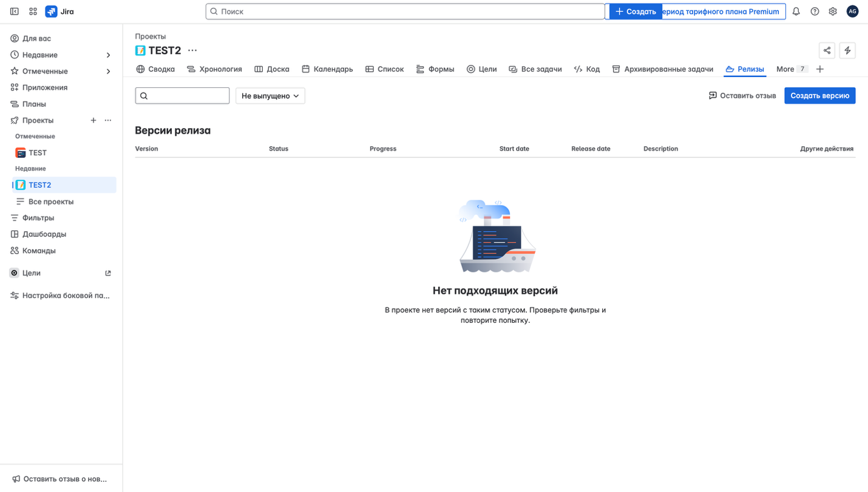The height and width of the screenshot is (492, 868).
Task: Click the version search input field
Action: (x=182, y=95)
